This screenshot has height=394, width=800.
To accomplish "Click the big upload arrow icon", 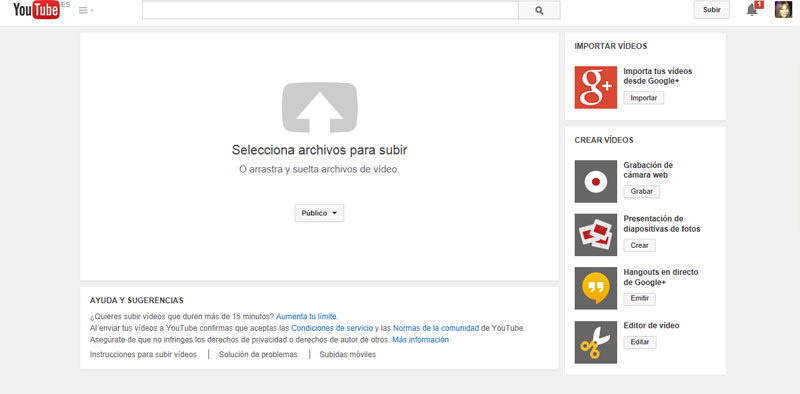I will pos(320,108).
